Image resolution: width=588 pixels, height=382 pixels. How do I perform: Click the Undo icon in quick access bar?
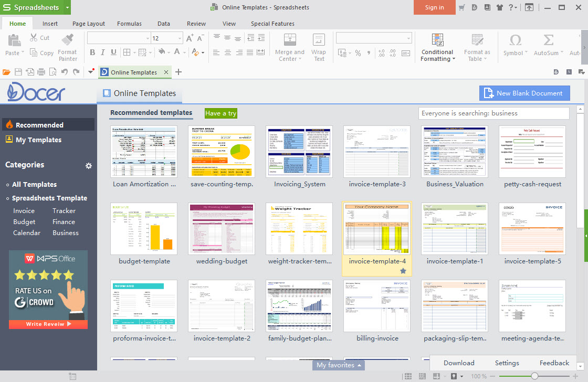point(63,71)
